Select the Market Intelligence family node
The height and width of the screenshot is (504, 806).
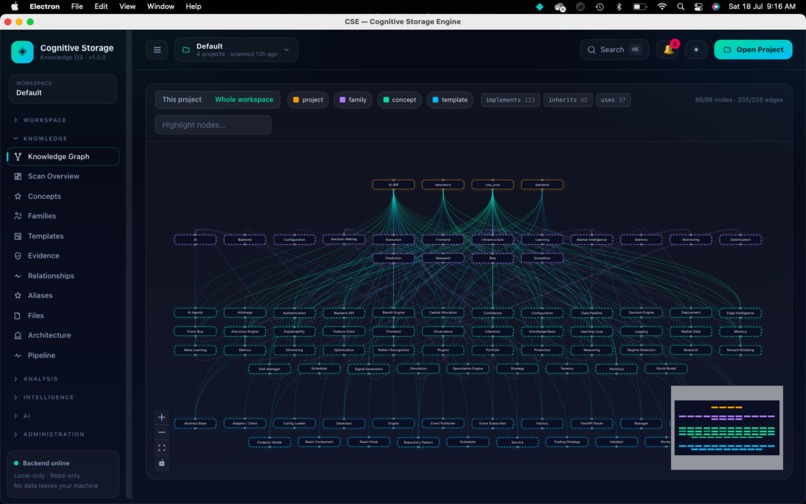[592, 240]
